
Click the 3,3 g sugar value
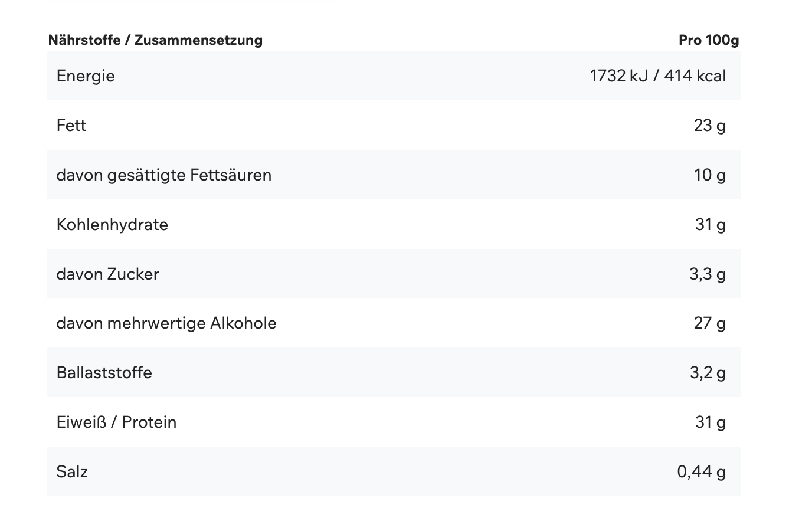[x=708, y=274]
